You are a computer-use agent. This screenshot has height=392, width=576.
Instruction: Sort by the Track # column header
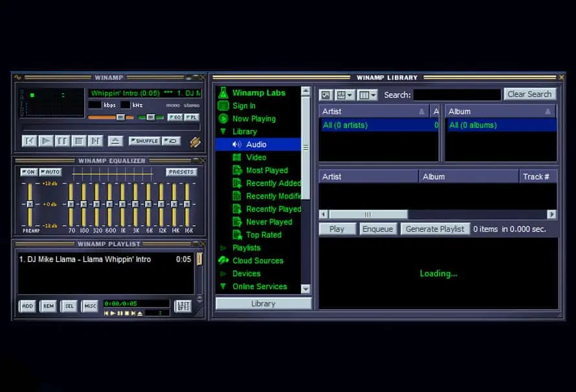point(538,177)
